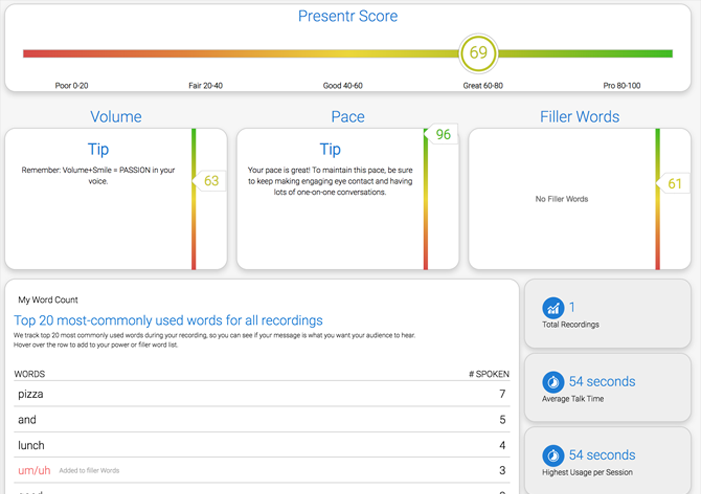The width and height of the screenshot is (701, 494).
Task: Select the 'um/uh' filler word row
Action: 262,470
